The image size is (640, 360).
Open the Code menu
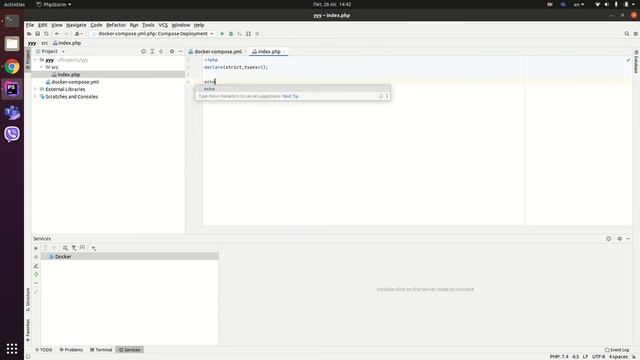(x=96, y=25)
